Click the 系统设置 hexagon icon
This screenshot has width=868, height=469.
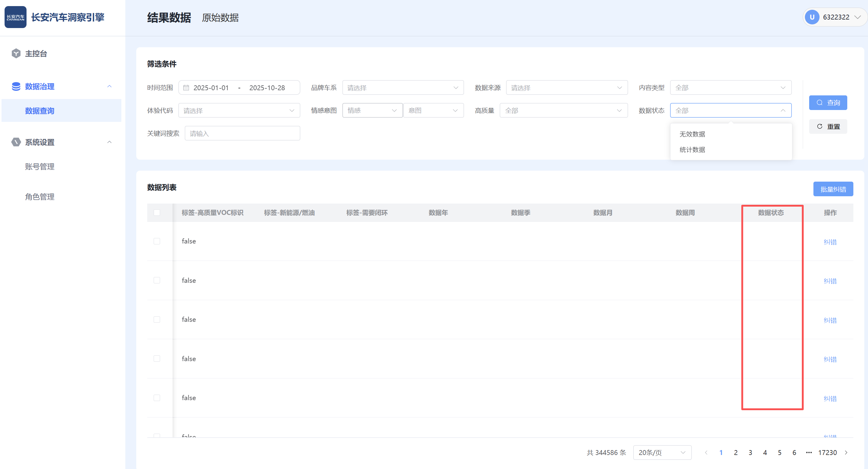pyautogui.click(x=16, y=142)
